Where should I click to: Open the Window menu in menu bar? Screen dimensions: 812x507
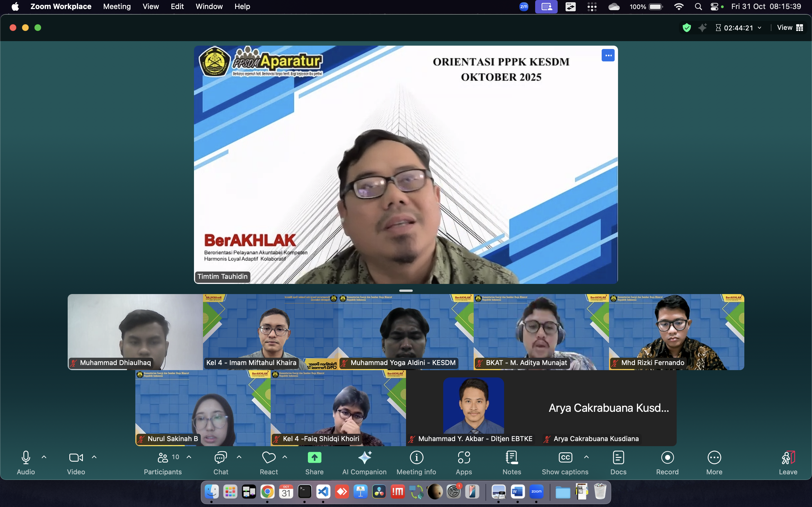point(209,6)
